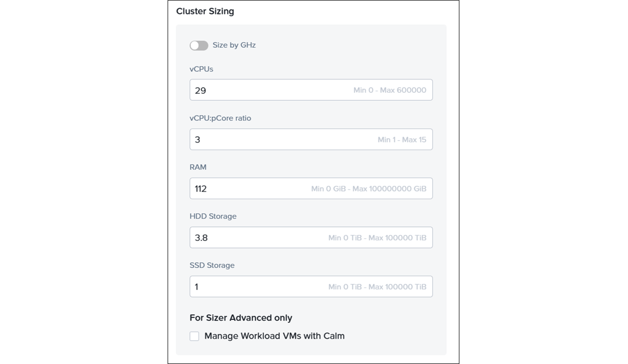Click the Manage Workload VMs with Calm label
Viewport: 628px width, 364px height.
tap(274, 336)
